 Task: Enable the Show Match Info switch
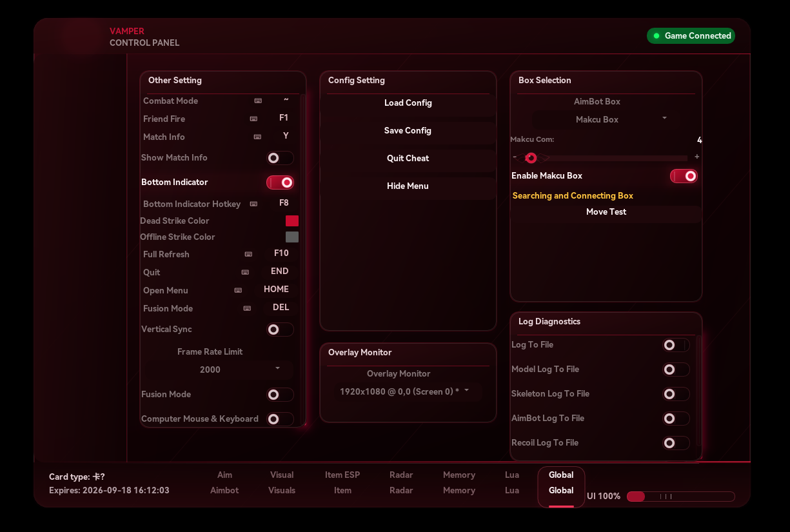click(x=280, y=158)
